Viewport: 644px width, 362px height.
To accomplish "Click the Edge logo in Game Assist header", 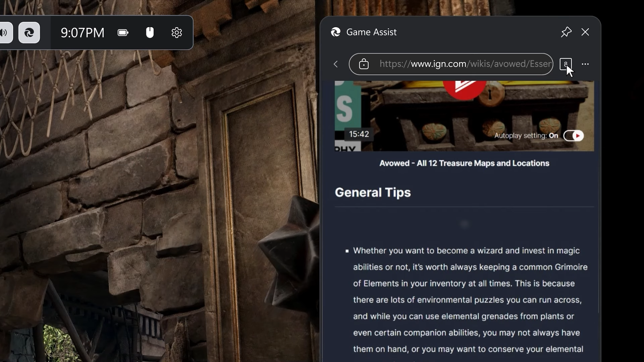I will (x=336, y=32).
